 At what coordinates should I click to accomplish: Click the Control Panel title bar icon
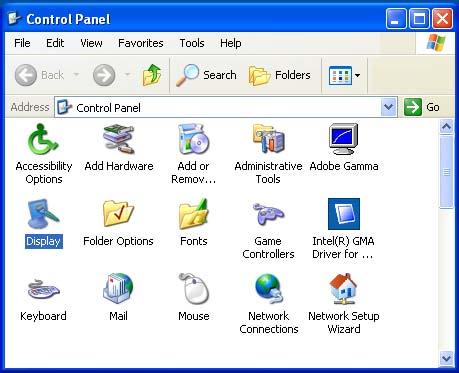[x=14, y=18]
